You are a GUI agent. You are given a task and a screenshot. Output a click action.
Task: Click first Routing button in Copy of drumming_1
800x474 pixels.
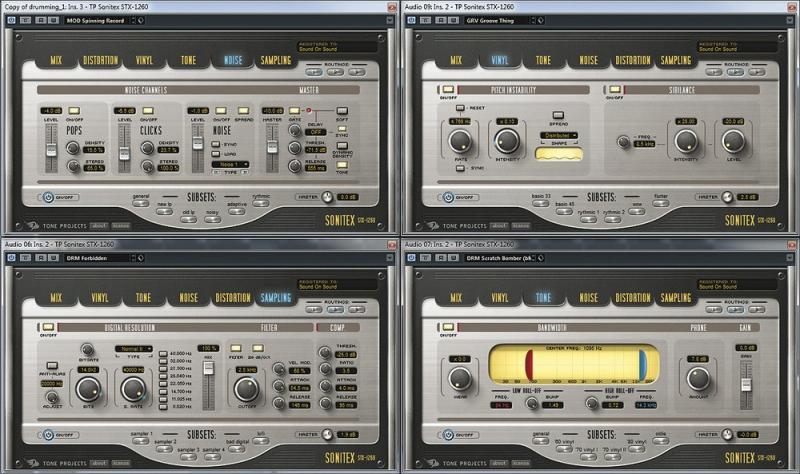[314, 72]
